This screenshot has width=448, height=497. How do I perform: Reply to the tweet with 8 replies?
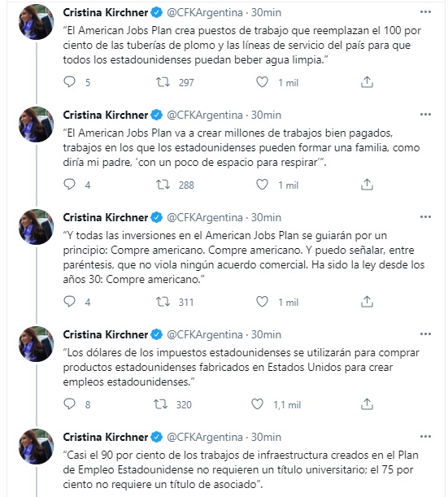click(x=69, y=403)
